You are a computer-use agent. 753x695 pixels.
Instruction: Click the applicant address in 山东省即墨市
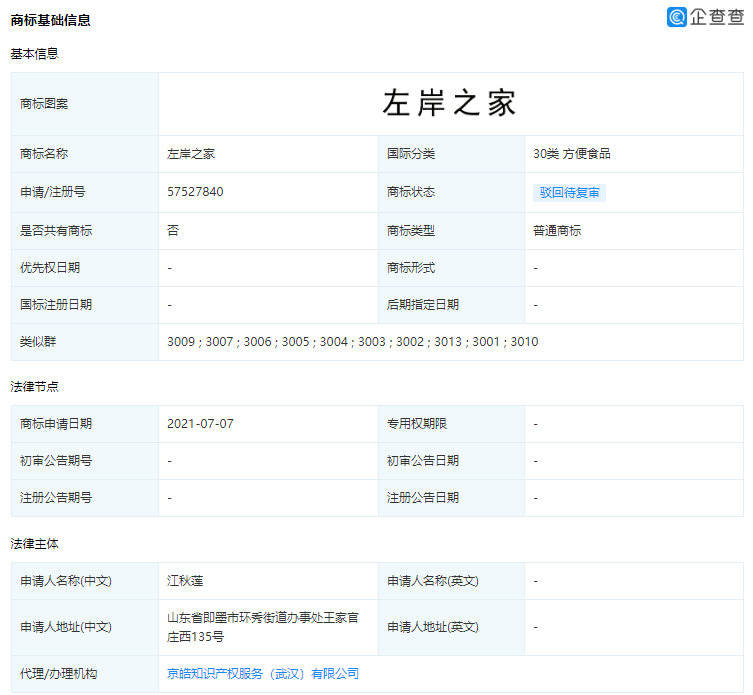tap(263, 627)
